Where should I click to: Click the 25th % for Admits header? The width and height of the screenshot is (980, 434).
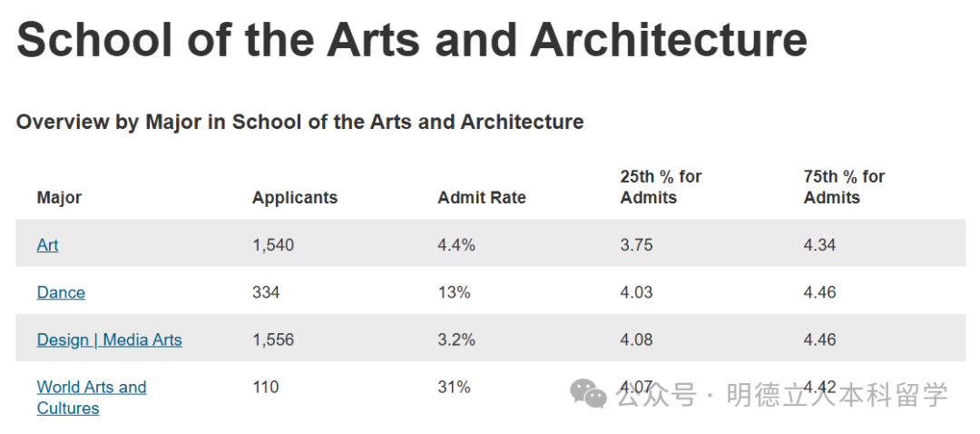(661, 186)
